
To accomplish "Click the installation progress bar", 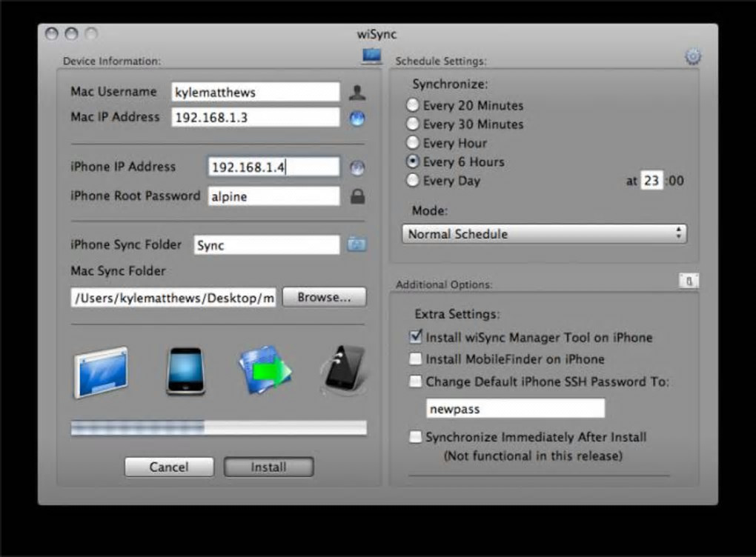I will (219, 427).
